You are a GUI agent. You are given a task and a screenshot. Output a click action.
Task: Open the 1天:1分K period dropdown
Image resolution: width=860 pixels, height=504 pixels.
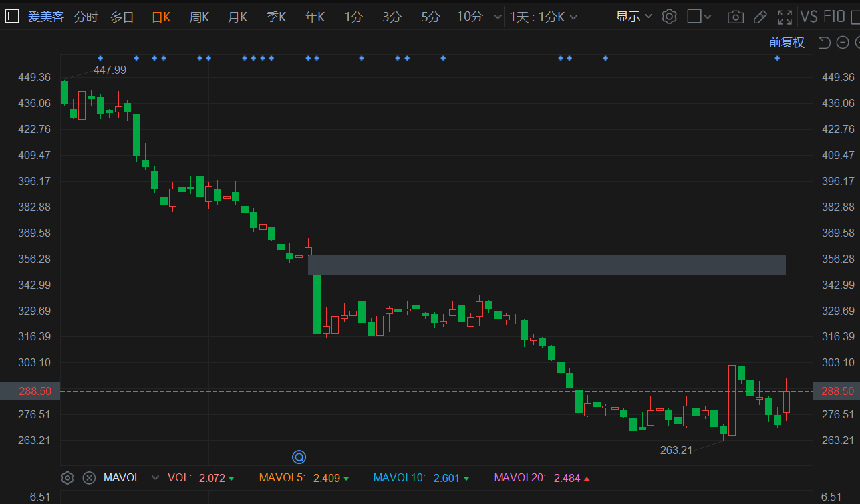[x=543, y=17]
